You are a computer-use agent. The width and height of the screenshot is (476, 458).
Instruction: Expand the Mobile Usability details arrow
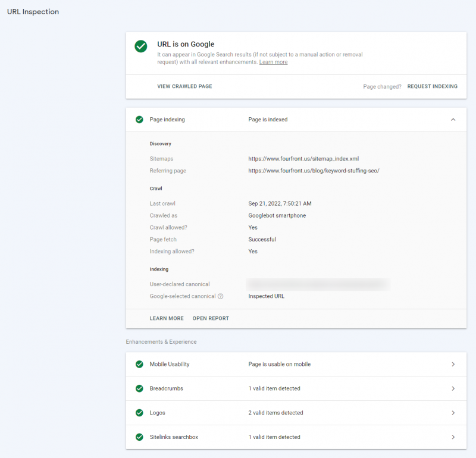pyautogui.click(x=453, y=364)
